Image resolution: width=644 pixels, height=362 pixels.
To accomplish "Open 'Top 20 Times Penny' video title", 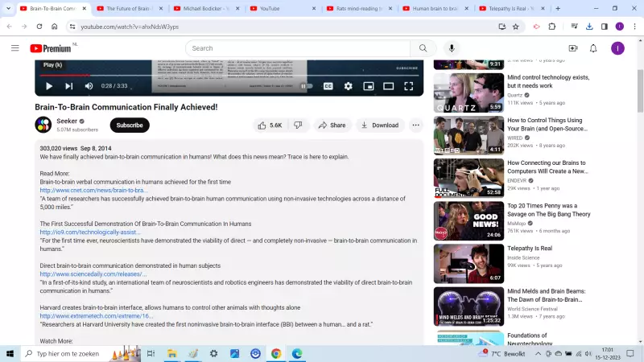I will click(x=549, y=210).
